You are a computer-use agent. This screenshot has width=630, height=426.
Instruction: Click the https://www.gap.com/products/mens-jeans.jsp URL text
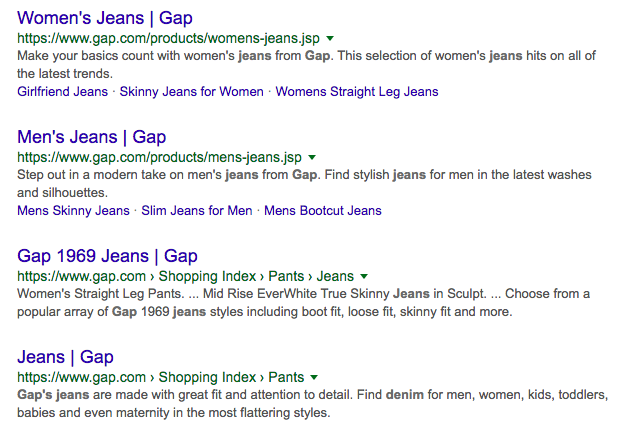160,157
